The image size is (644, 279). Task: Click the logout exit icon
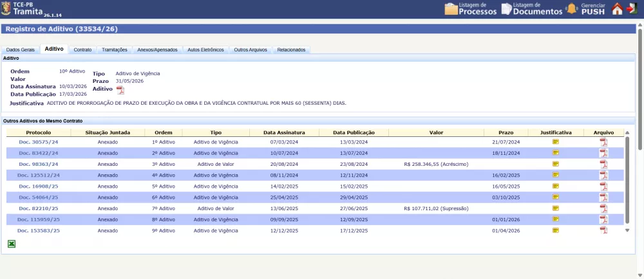[634, 9]
